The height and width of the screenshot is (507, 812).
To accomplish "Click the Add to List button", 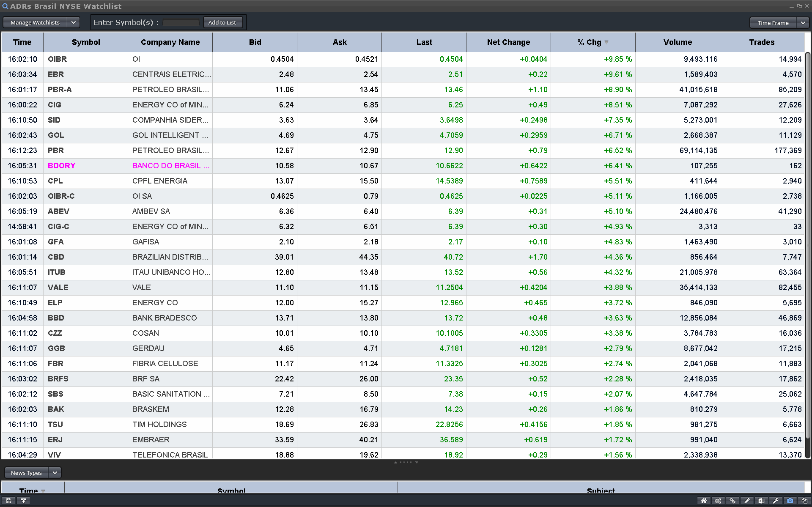I will pos(222,22).
